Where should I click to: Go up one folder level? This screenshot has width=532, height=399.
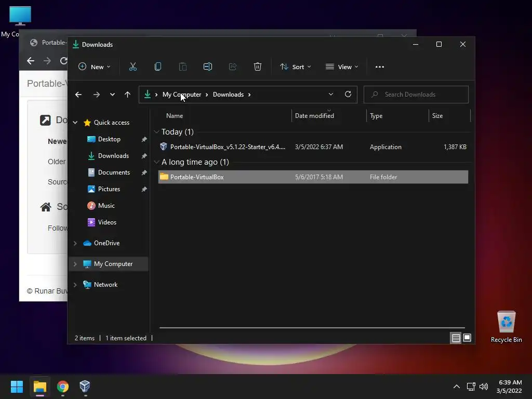127,95
